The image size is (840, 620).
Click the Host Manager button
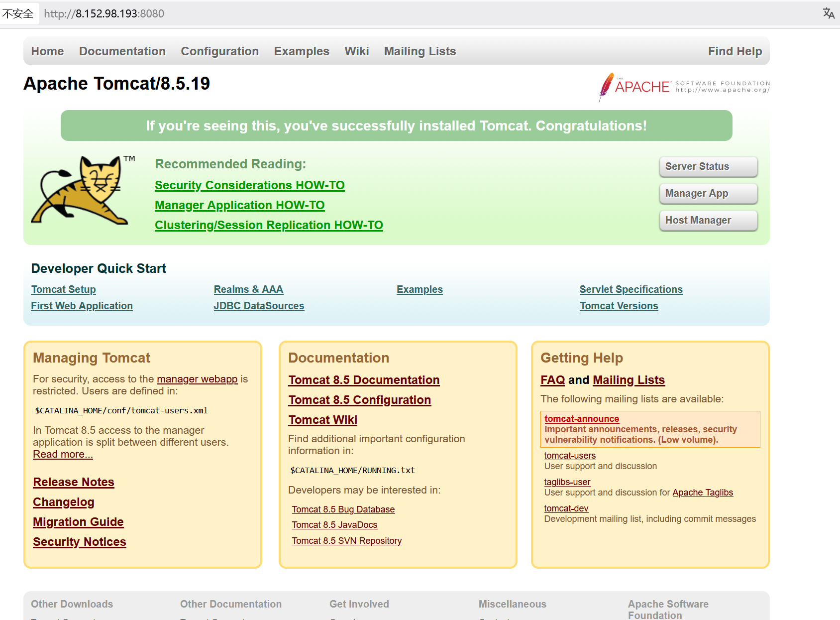pyautogui.click(x=708, y=220)
